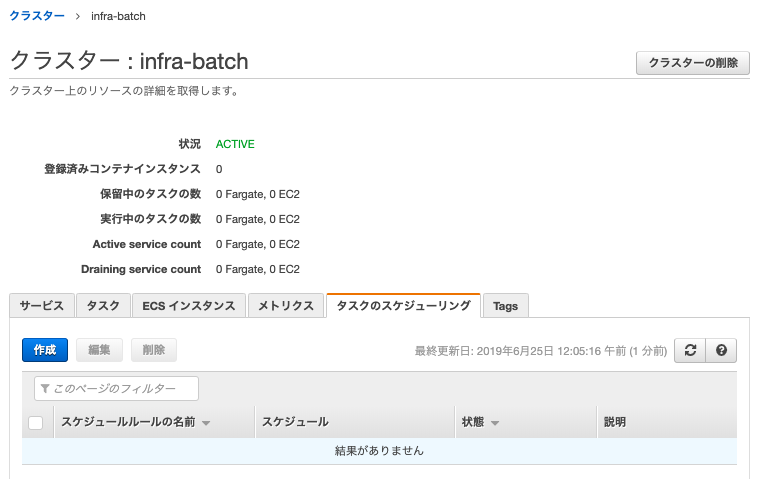Click the スケジュール column header
The image size is (768, 479).
295,423
